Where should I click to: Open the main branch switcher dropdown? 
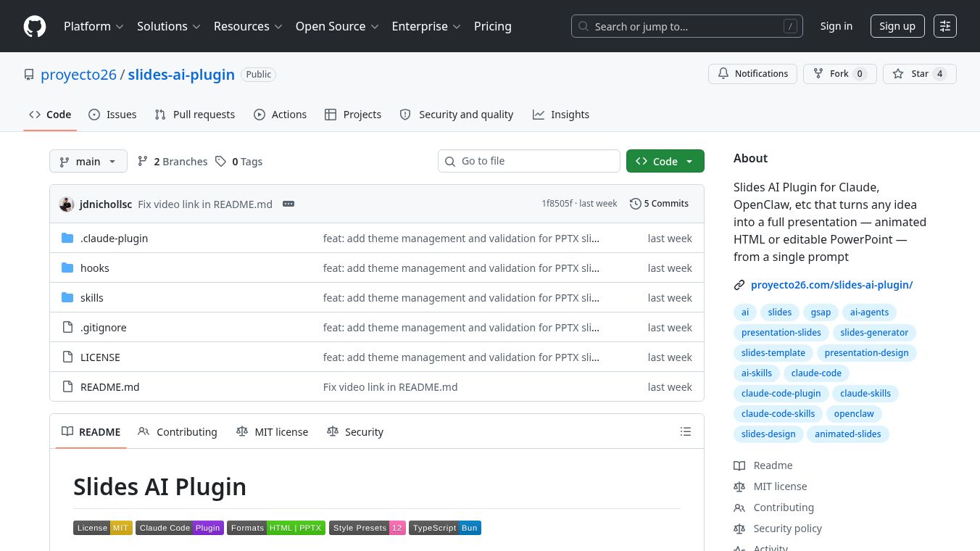tap(88, 161)
